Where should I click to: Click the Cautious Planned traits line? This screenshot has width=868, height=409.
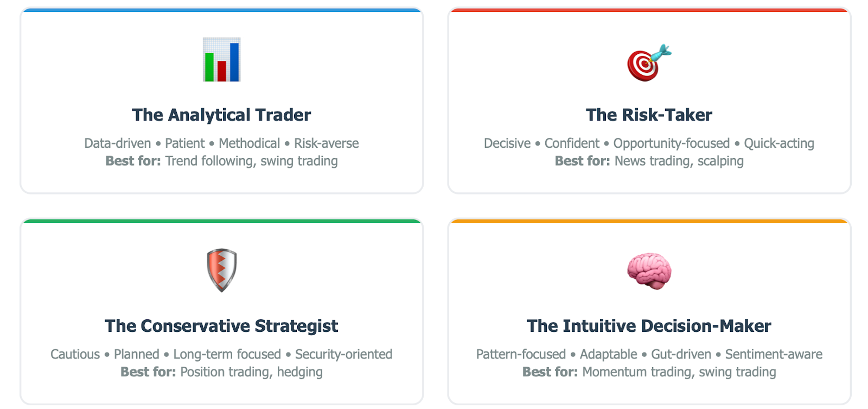tap(221, 354)
